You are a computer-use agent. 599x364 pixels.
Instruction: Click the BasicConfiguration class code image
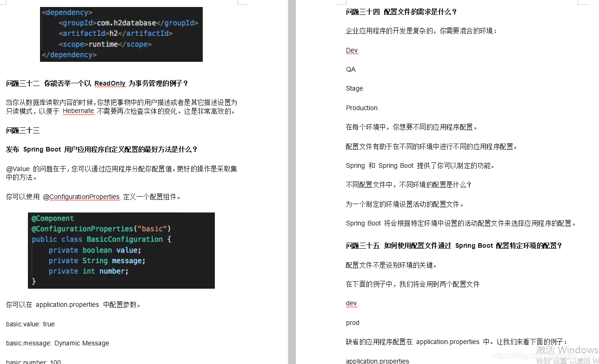pyautogui.click(x=121, y=251)
